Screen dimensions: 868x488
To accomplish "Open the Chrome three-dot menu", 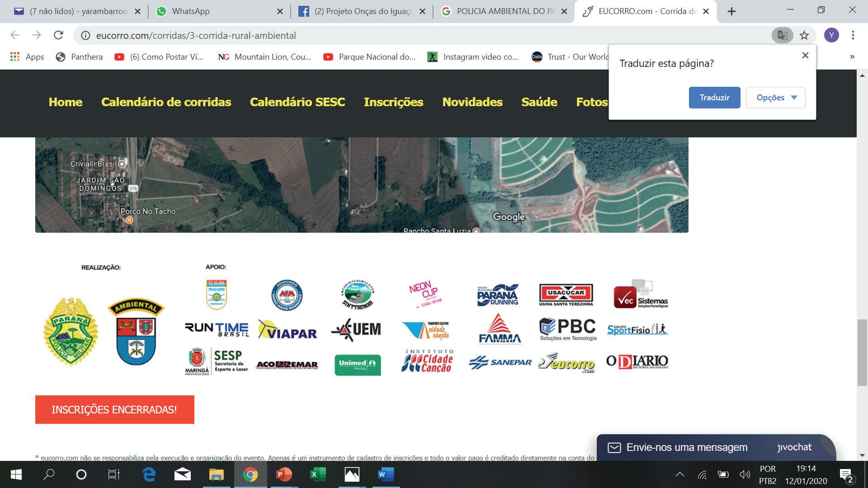I will 853,35.
